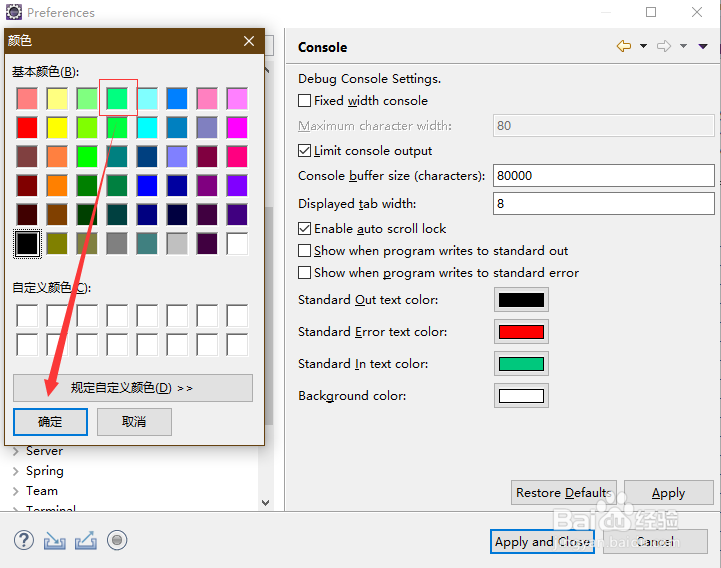Click the Console buffer size field
This screenshot has width=721, height=568.
[x=604, y=176]
